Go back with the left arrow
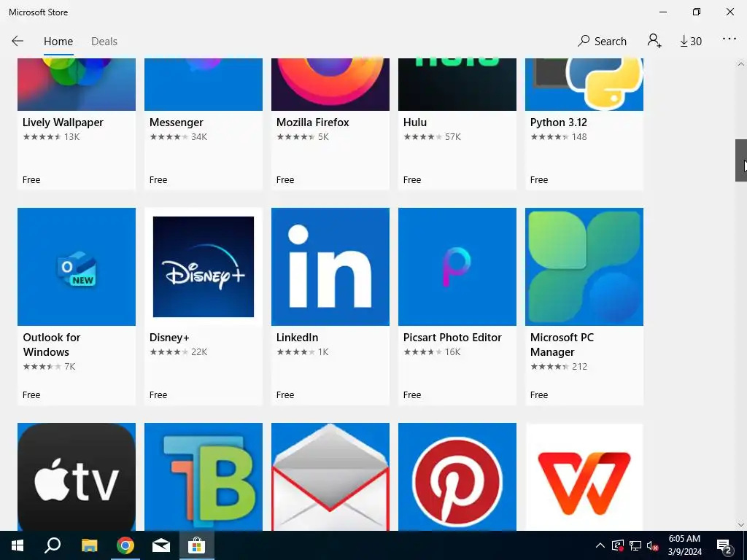Viewport: 747px width, 560px height. point(18,41)
